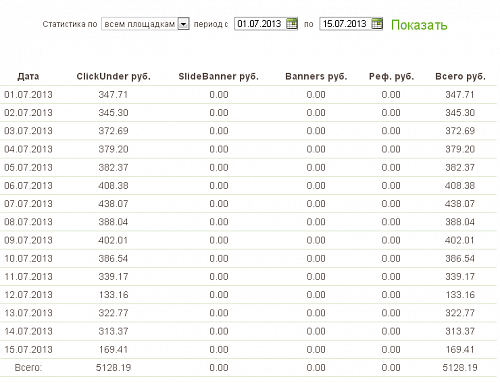This screenshot has height=383, width=500.
Task: Click the 'Показать' link
Action: [x=419, y=25]
